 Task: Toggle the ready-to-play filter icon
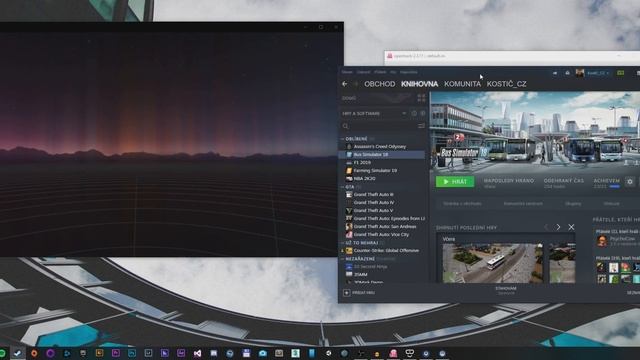[x=422, y=113]
